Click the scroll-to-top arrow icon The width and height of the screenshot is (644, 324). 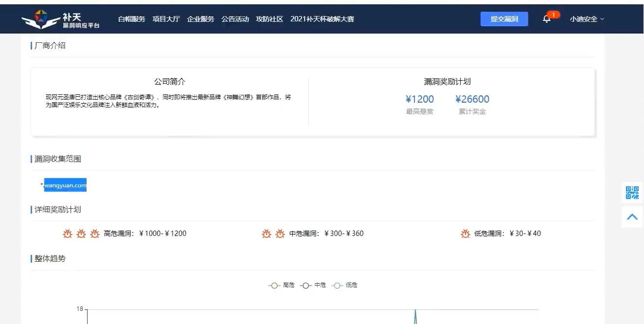632,217
